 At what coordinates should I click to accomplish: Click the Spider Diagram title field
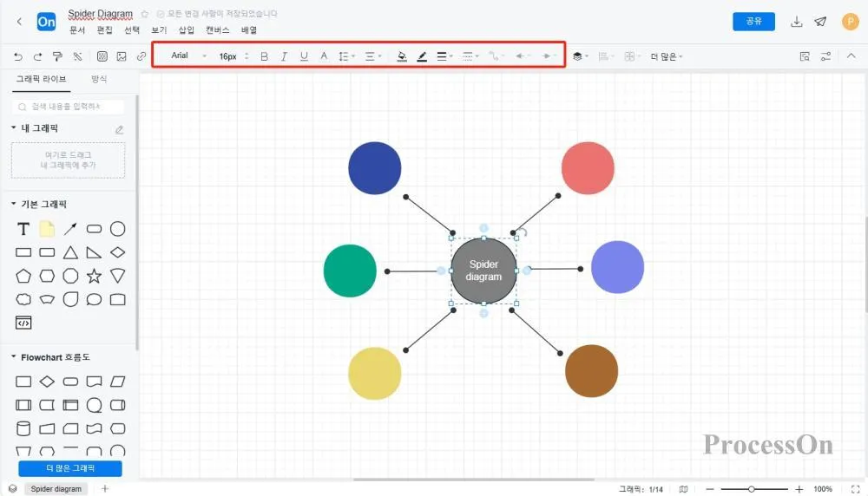tap(100, 14)
